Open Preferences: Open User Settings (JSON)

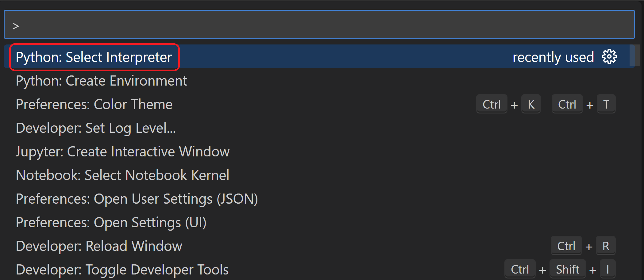[137, 199]
